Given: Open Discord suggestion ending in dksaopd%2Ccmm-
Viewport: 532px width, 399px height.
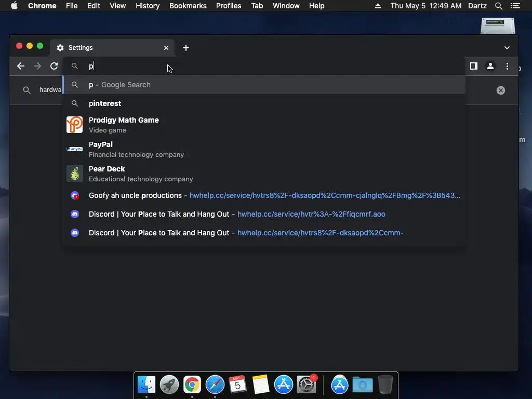Looking at the screenshot, I should [264, 233].
